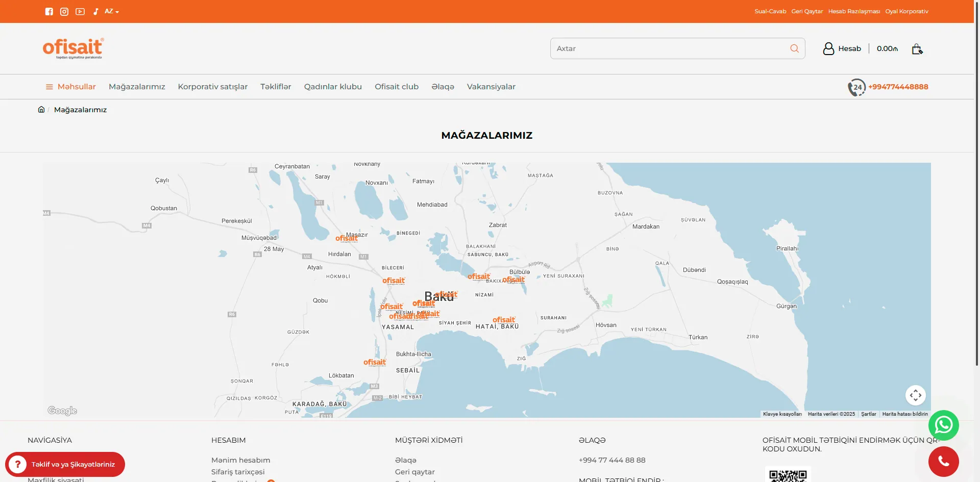Open the Instagram icon in top bar
Screen dimensions: 980x482
coord(64,11)
